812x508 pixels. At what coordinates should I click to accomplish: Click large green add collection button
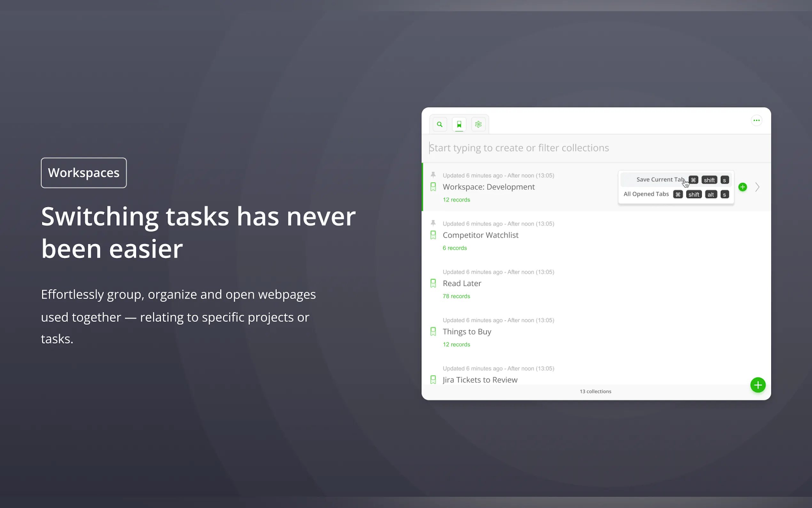pyautogui.click(x=758, y=385)
